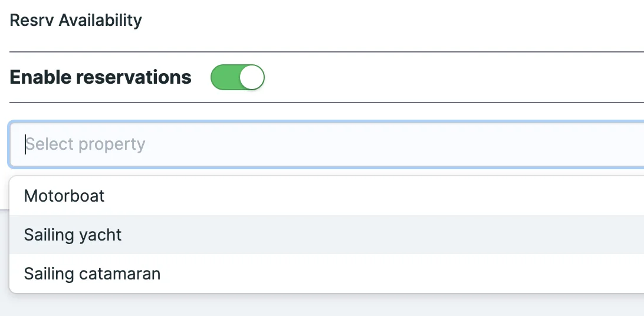Click the white knob of the reservations switch
Image resolution: width=644 pixels, height=316 pixels.
tap(252, 78)
